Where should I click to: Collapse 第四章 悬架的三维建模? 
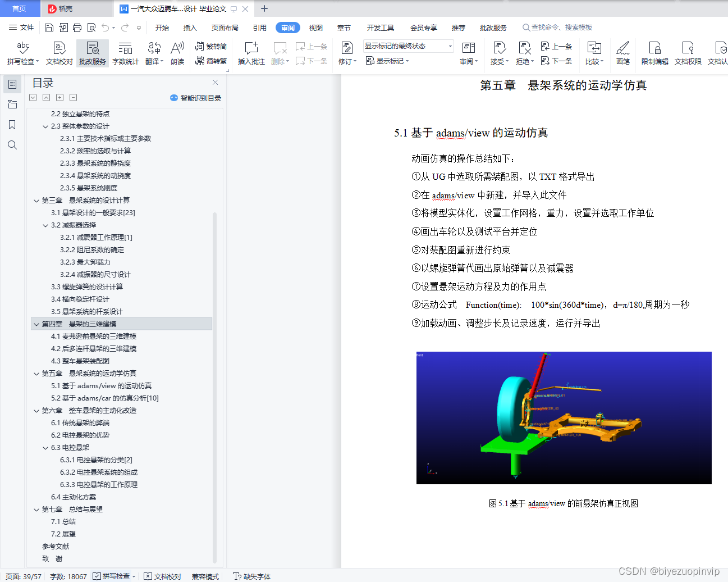pos(36,324)
